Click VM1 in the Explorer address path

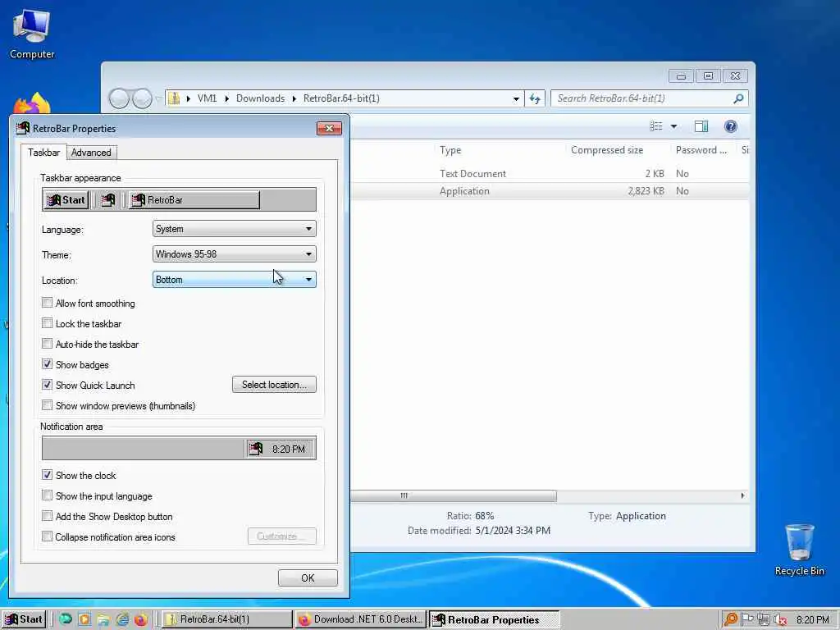(x=208, y=98)
